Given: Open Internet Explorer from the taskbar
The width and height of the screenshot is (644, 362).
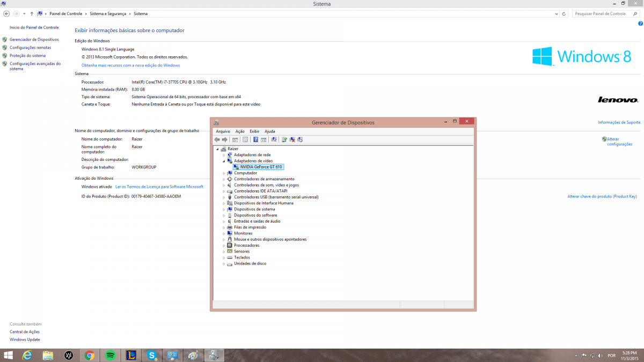Looking at the screenshot, I should coord(27,355).
